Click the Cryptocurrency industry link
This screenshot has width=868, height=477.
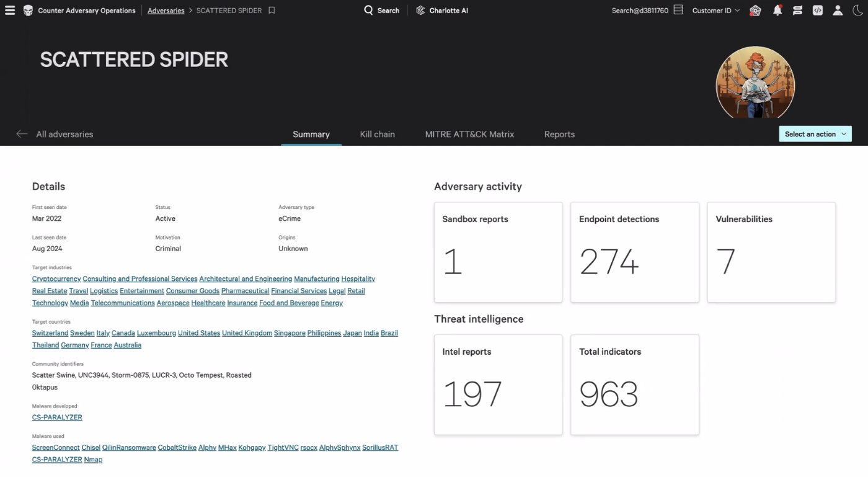[x=56, y=279]
